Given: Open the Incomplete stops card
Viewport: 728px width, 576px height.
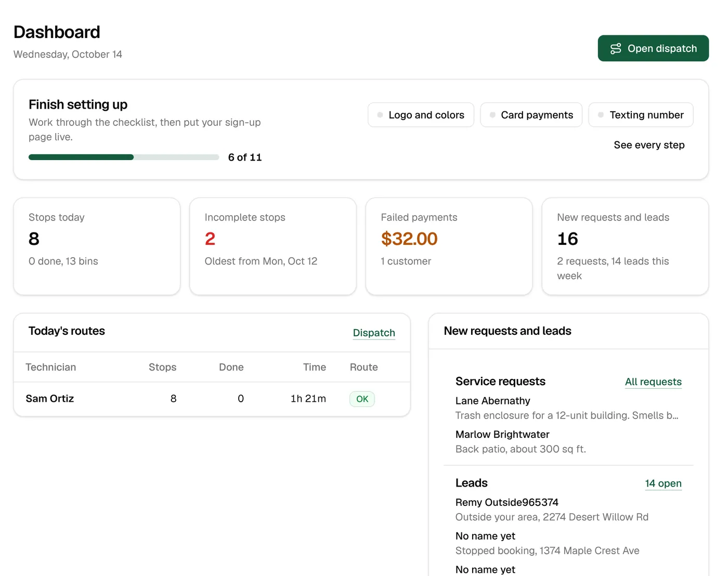Looking at the screenshot, I should click(273, 246).
